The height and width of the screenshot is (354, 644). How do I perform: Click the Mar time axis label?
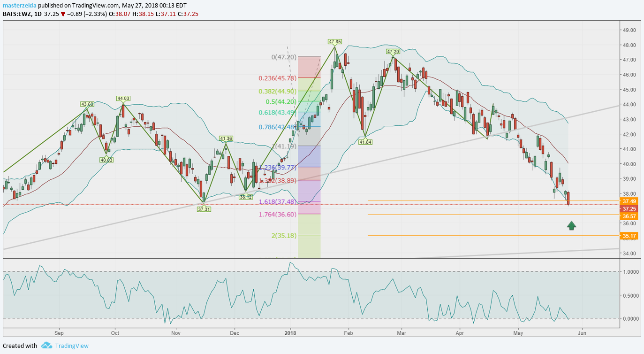pos(401,333)
